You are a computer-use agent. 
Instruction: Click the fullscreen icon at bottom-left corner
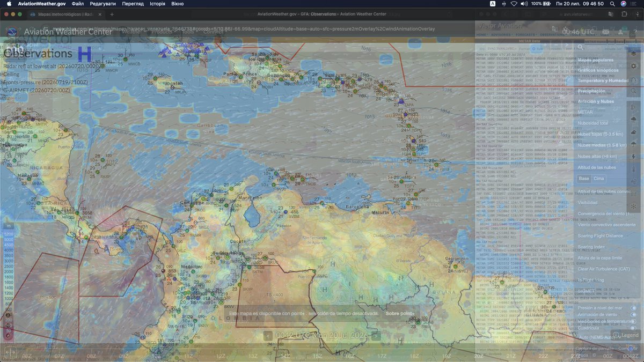pyautogui.click(x=10, y=352)
